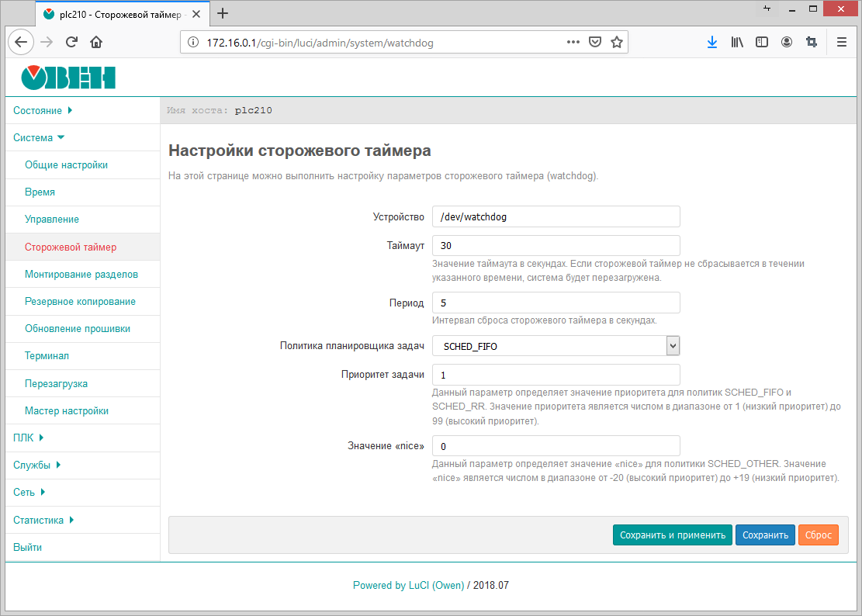
Task: Open the Firefox account profile icon
Action: click(787, 43)
